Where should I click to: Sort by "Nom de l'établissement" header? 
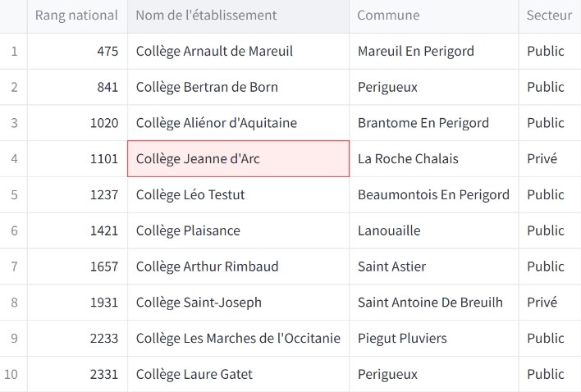coord(206,16)
